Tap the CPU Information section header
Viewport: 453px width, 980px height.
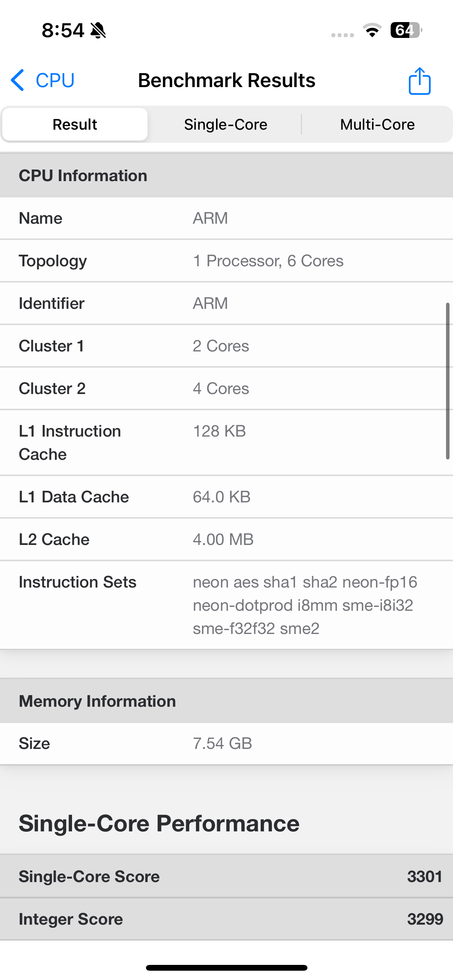226,176
